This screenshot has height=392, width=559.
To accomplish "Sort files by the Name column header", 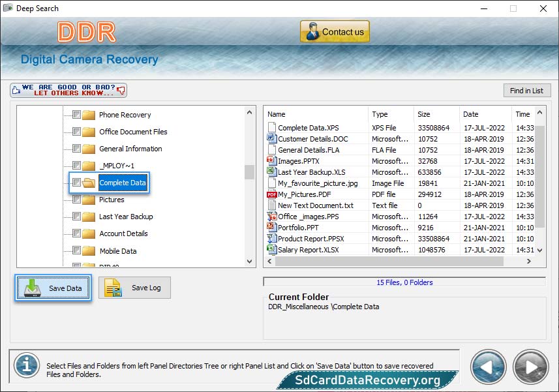I will coord(316,114).
